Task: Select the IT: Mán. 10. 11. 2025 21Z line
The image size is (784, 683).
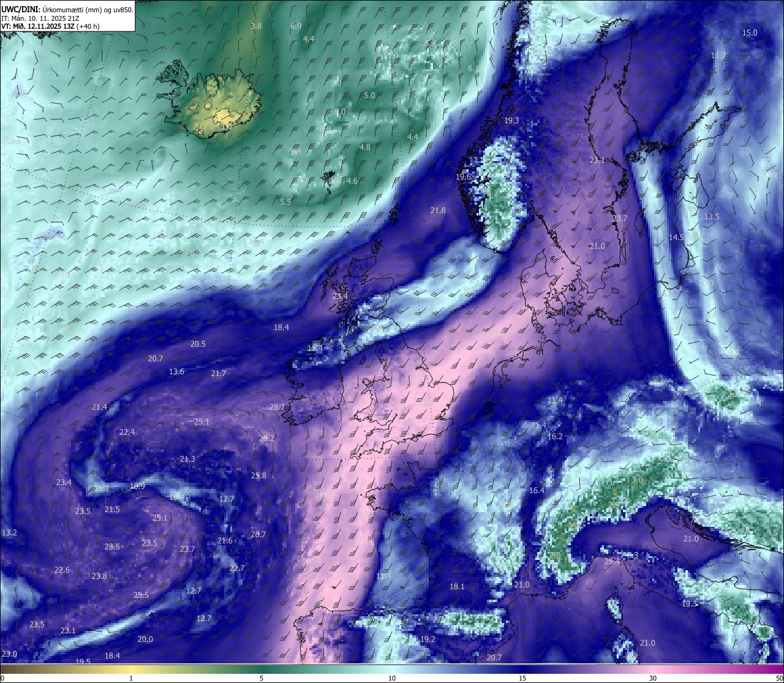Action: pyautogui.click(x=40, y=18)
